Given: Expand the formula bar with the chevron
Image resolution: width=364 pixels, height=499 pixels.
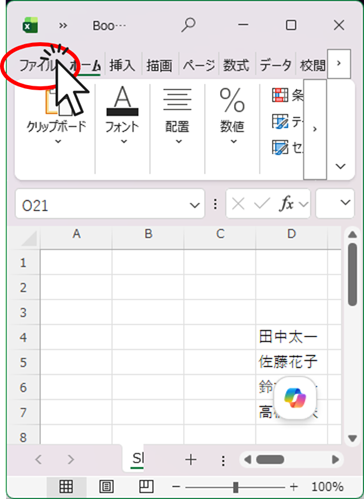Looking at the screenshot, I should (x=345, y=202).
